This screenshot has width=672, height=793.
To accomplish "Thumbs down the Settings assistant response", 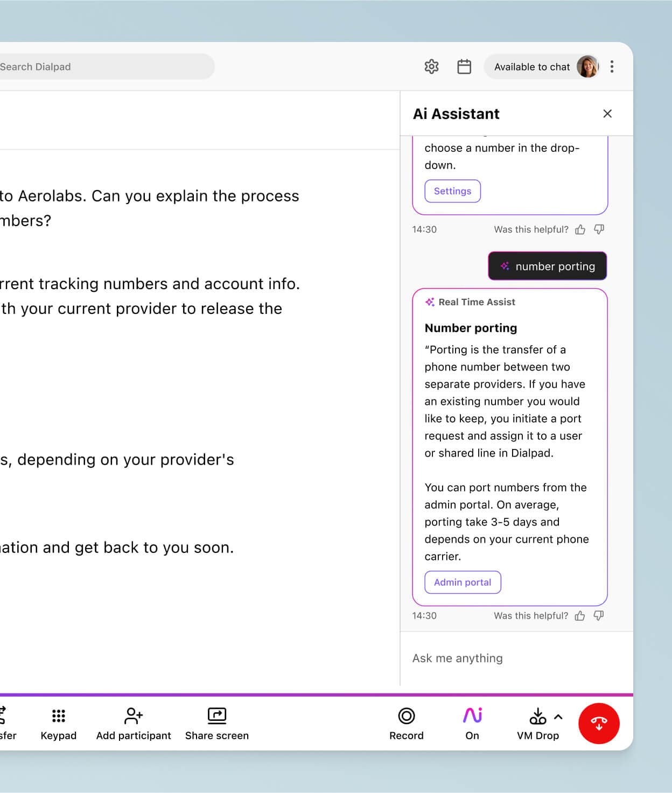I will (x=599, y=230).
